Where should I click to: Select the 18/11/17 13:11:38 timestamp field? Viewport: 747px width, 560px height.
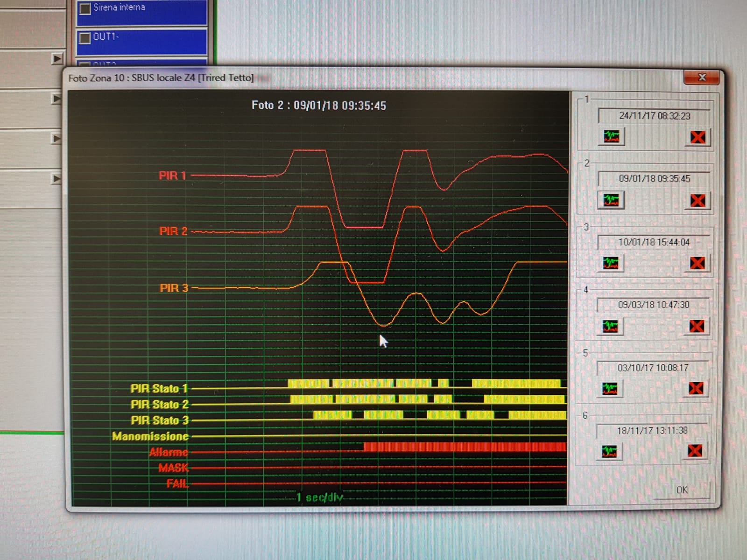(652, 430)
